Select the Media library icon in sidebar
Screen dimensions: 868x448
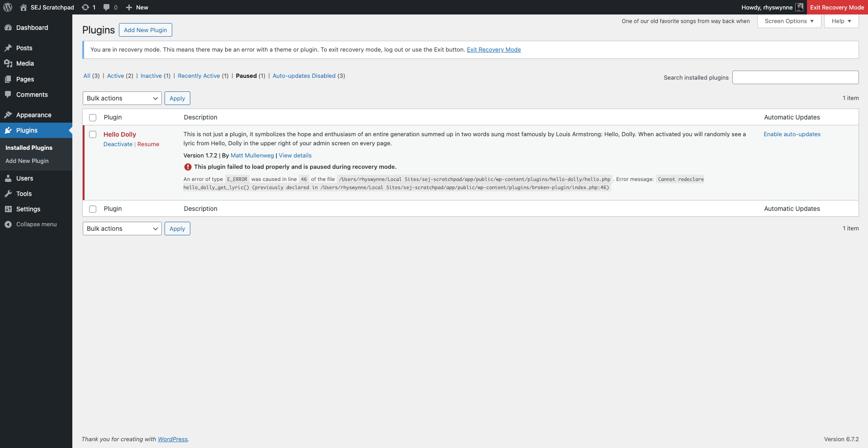click(x=9, y=63)
